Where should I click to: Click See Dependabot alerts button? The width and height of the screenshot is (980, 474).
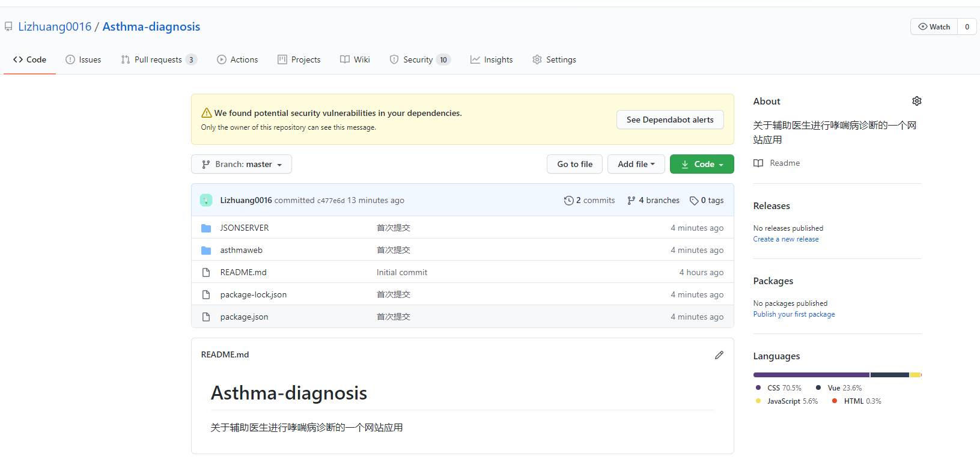click(670, 120)
